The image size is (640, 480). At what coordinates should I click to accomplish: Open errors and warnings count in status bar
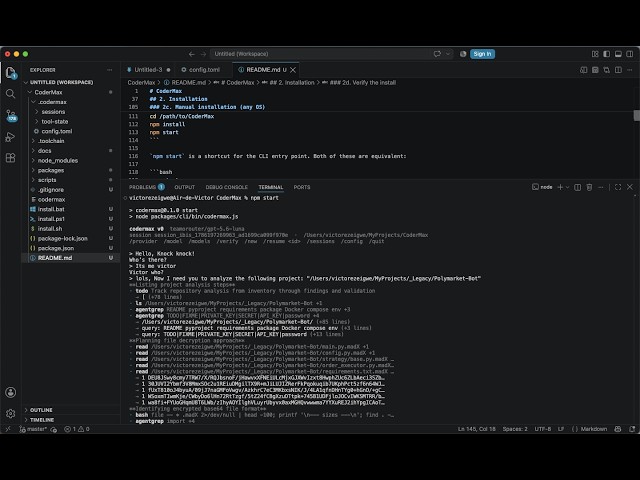76,429
